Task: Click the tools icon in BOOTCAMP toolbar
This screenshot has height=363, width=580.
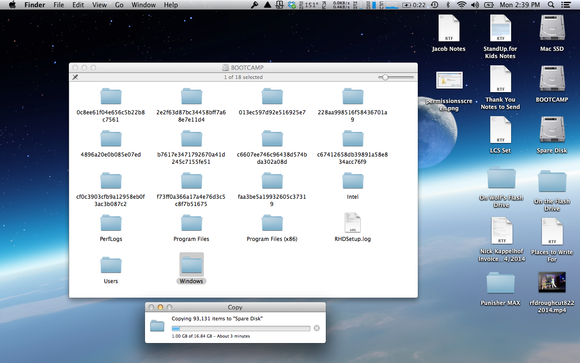Action: (x=75, y=77)
